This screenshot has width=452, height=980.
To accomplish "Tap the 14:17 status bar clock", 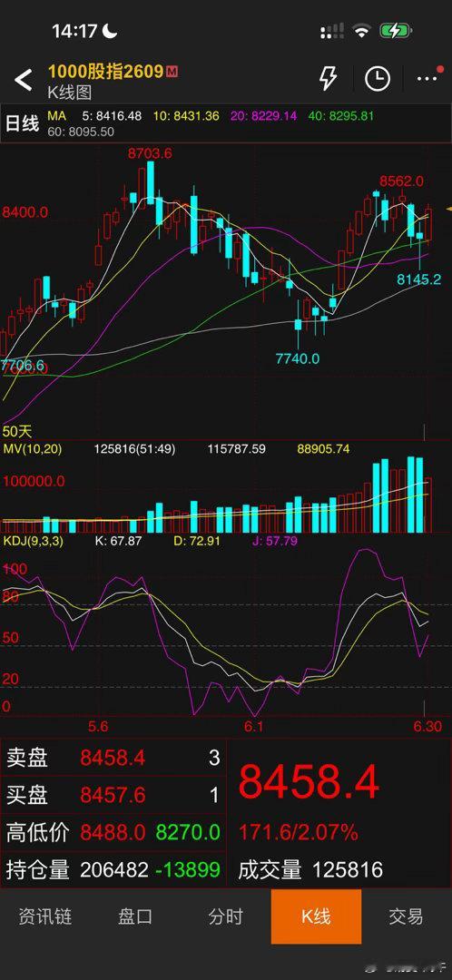I will [x=75, y=31].
